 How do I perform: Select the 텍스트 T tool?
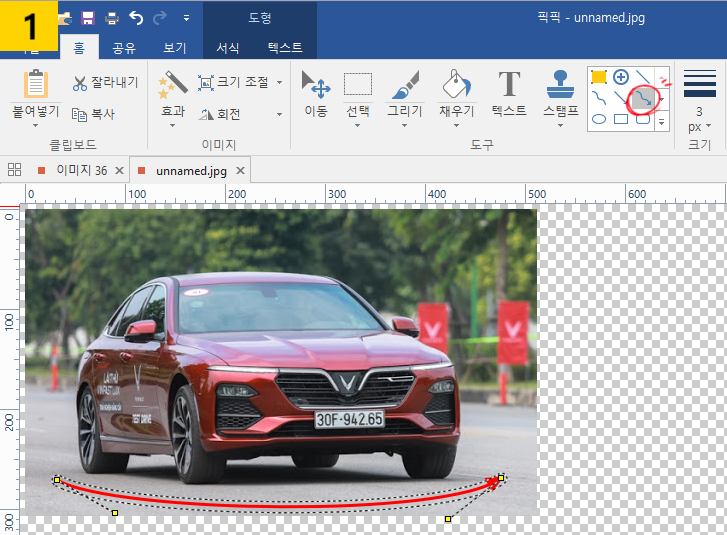point(509,93)
